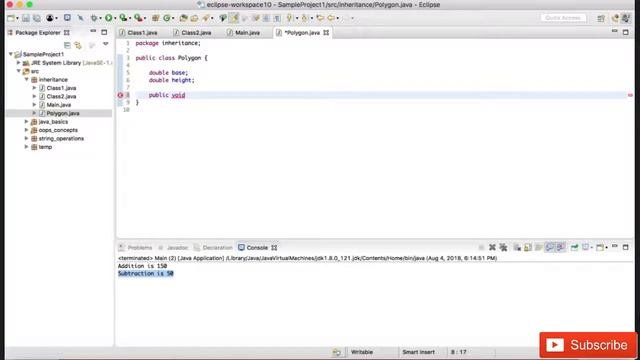The width and height of the screenshot is (640, 360).
Task: Collapse All in Package Explorer
Action: [67, 45]
